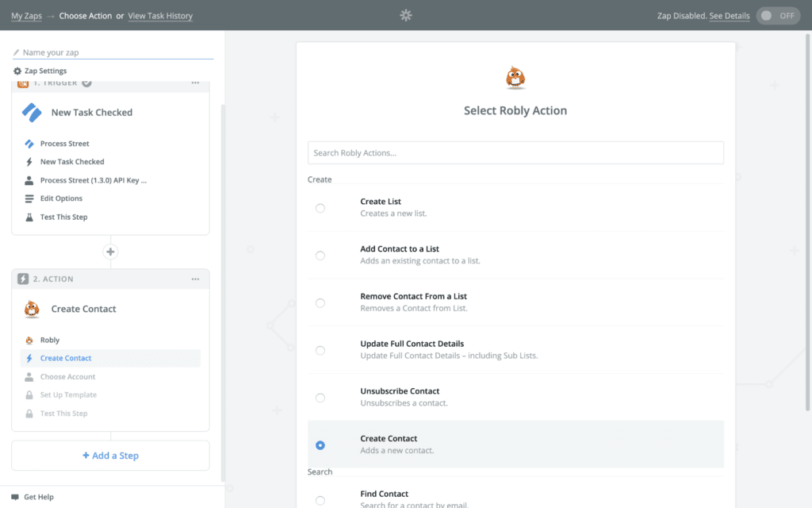The width and height of the screenshot is (812, 508).
Task: Click the Edit Options list icon
Action: (x=29, y=198)
